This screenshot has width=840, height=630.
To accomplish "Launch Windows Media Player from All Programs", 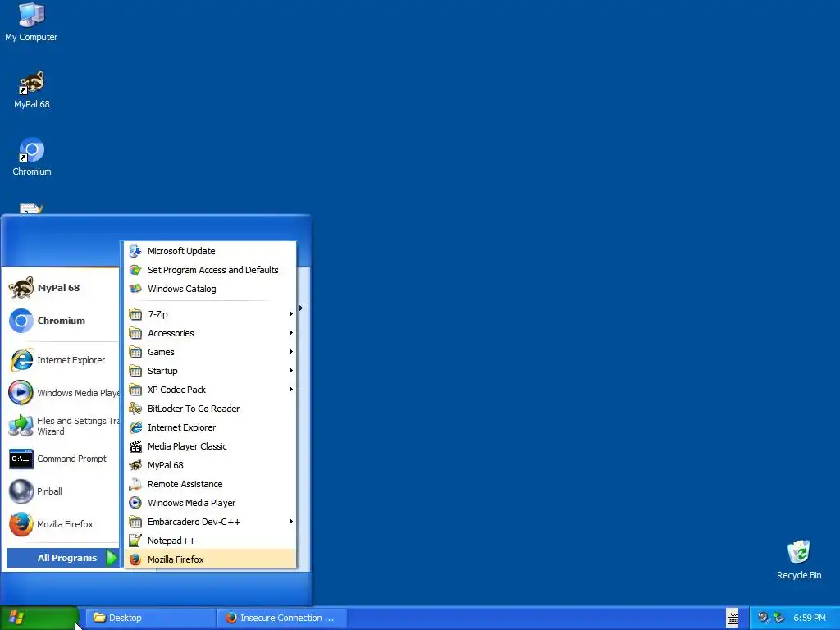I will tap(210, 503).
